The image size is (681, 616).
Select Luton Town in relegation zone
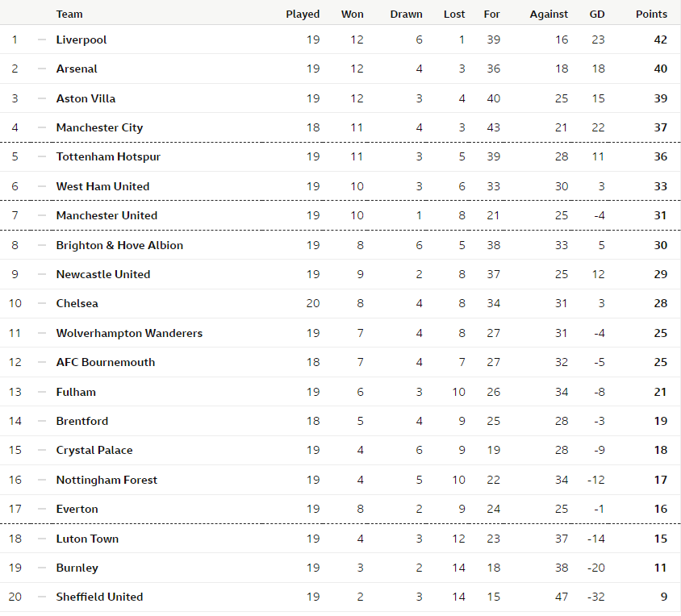click(x=87, y=539)
